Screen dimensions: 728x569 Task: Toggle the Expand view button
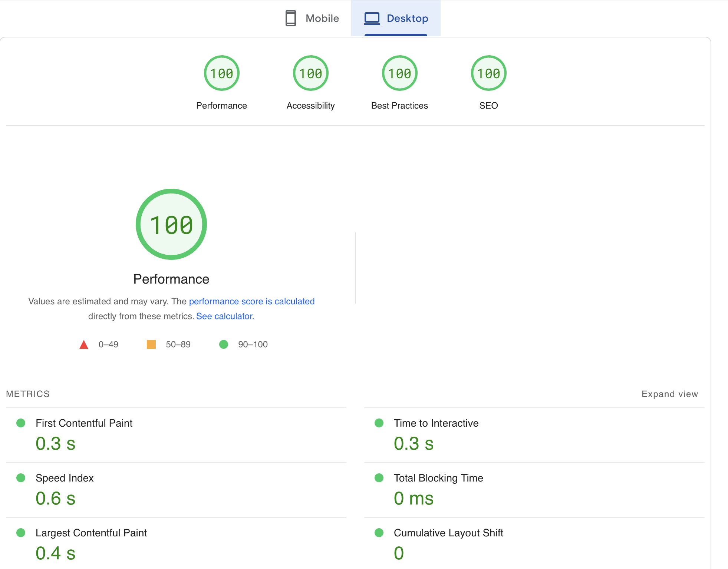[x=670, y=394]
